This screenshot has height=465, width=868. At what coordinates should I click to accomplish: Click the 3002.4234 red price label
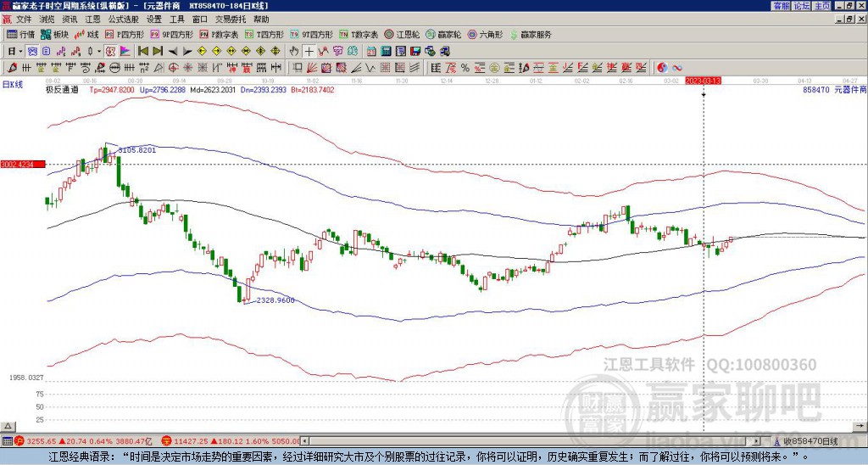pyautogui.click(x=23, y=164)
